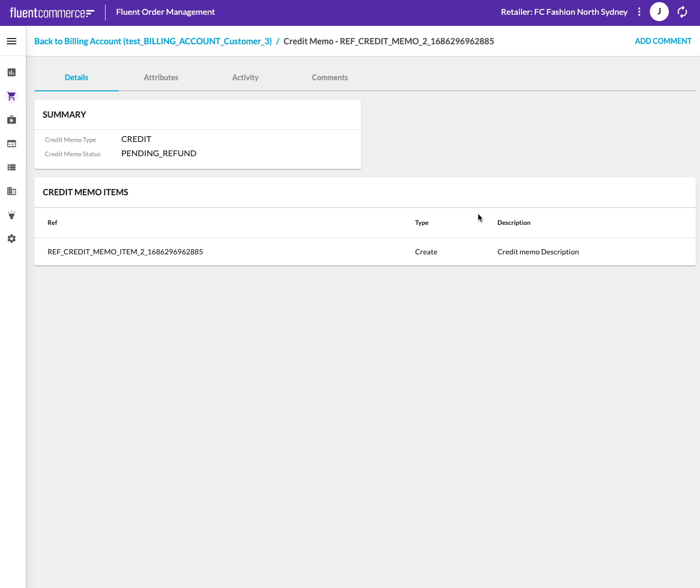
Task: Go back to Billing Account link
Action: tap(153, 41)
